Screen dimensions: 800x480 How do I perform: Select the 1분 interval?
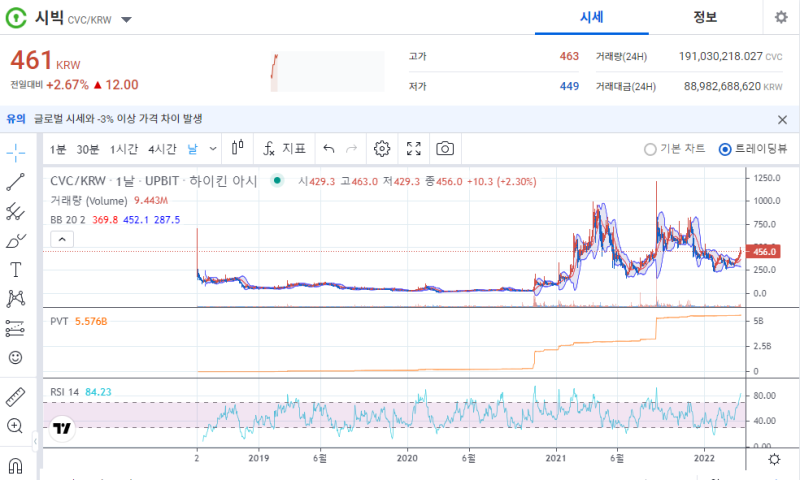coord(58,149)
